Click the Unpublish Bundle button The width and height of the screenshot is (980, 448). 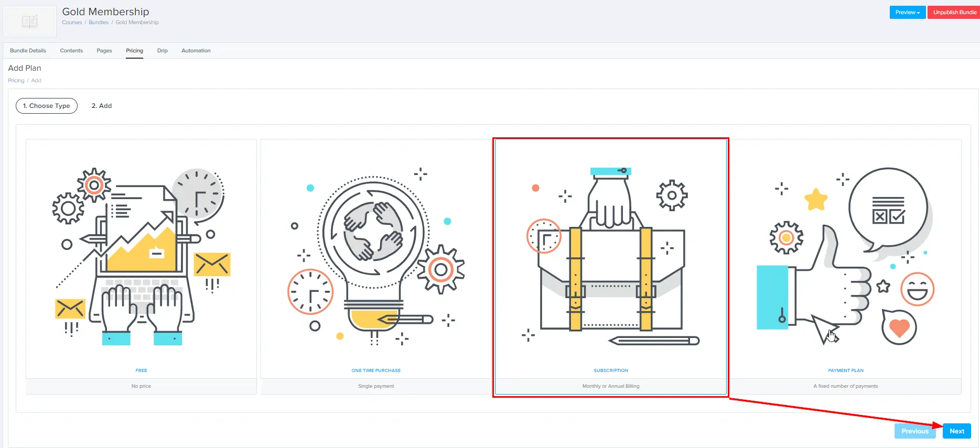coord(954,12)
